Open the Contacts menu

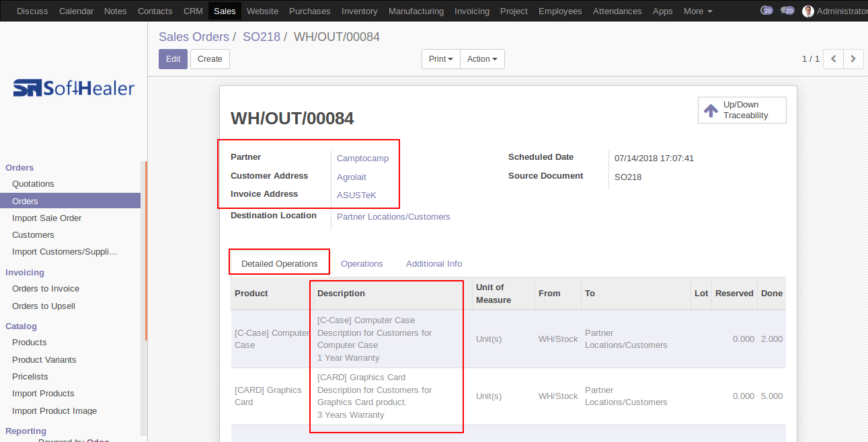click(155, 11)
